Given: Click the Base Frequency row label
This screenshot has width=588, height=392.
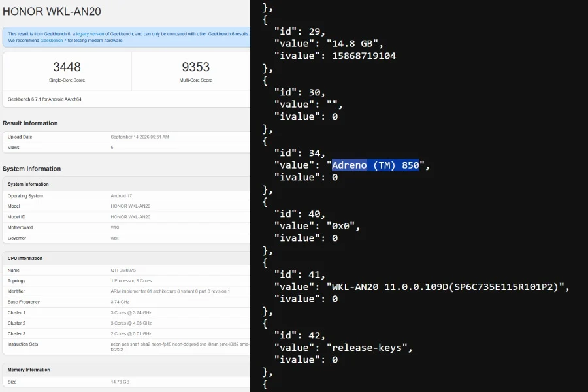Looking at the screenshot, I should tap(24, 302).
